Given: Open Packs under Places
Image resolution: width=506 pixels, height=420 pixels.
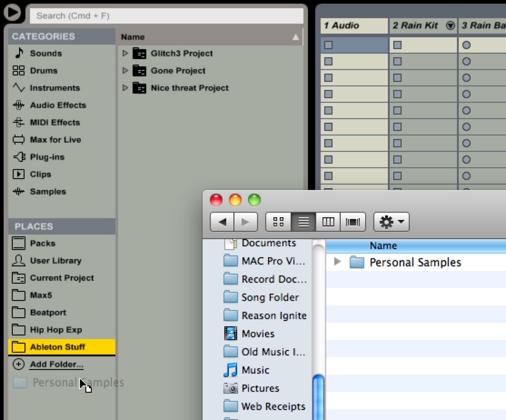Looking at the screenshot, I should (62, 244).
